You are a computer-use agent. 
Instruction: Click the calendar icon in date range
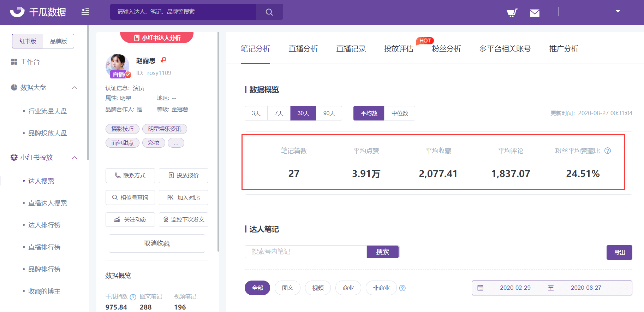480,288
